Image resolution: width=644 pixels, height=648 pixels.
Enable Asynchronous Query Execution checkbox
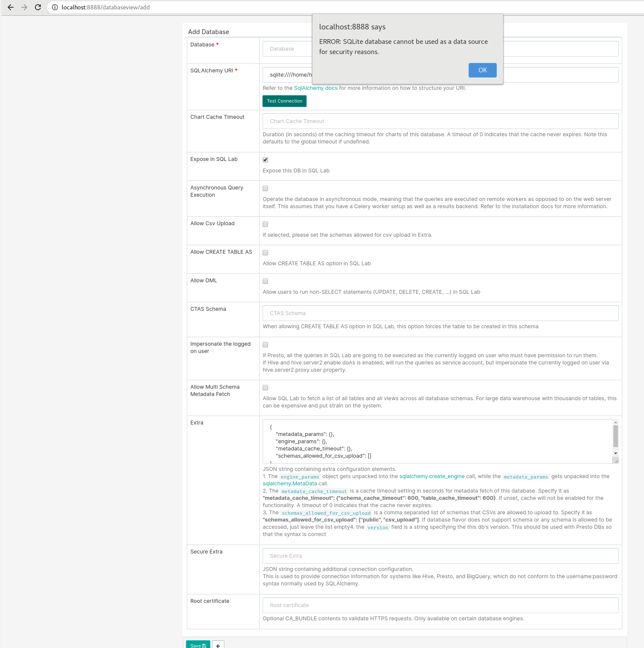point(265,188)
